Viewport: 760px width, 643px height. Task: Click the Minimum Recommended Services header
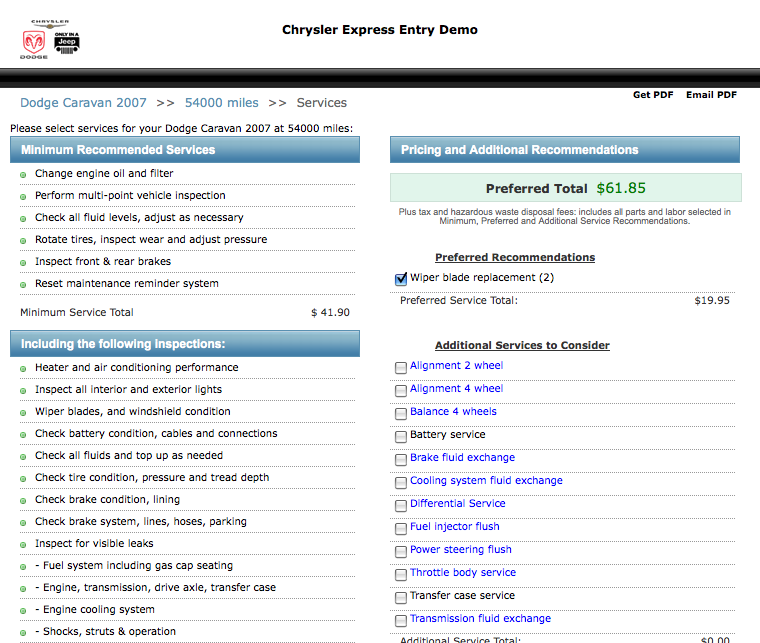coord(185,150)
